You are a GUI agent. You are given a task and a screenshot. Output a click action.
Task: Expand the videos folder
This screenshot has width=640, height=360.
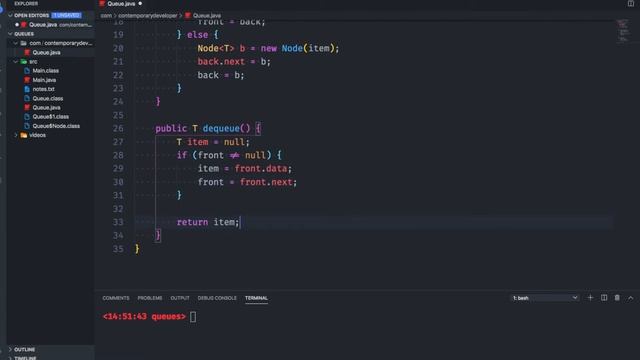coord(16,135)
